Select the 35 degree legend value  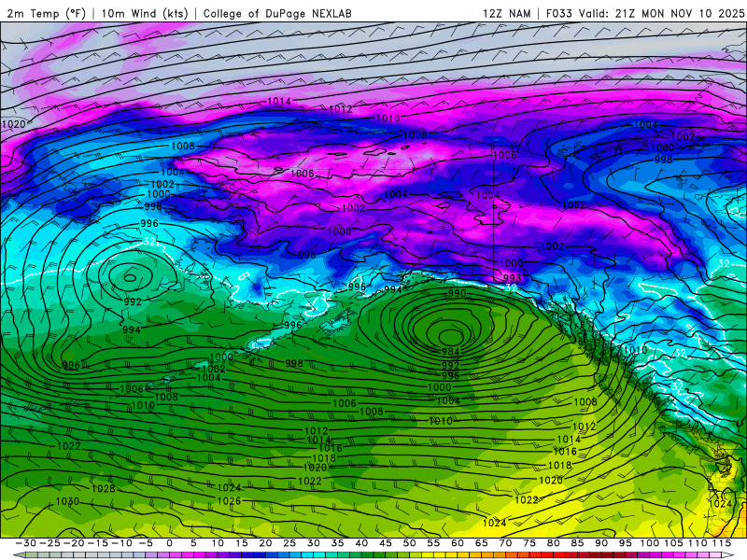tap(337, 543)
